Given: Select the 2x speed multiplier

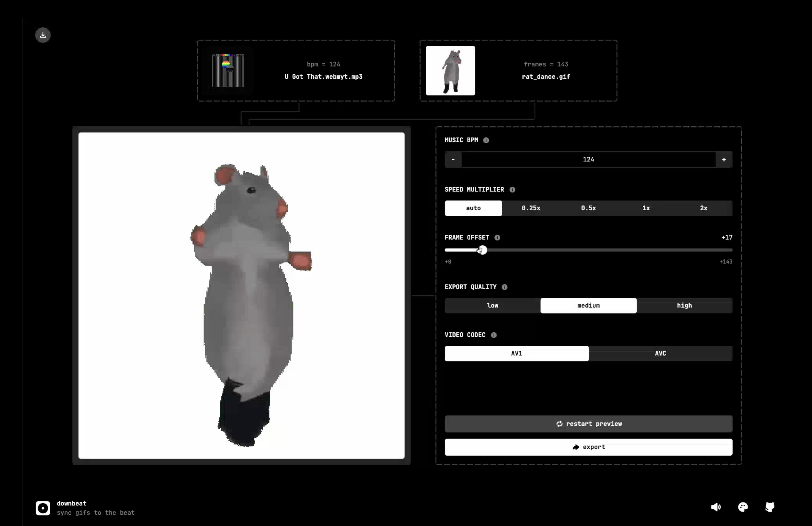Looking at the screenshot, I should tap(703, 208).
